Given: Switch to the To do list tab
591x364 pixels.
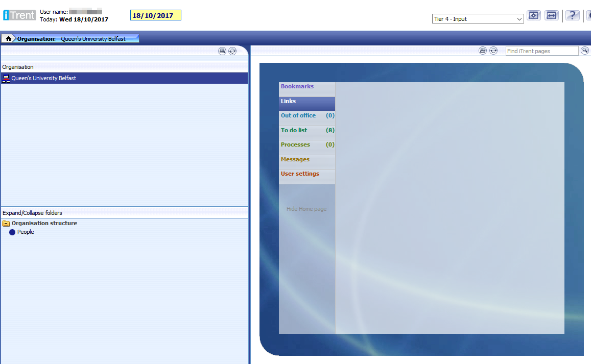Looking at the screenshot, I should (294, 131).
